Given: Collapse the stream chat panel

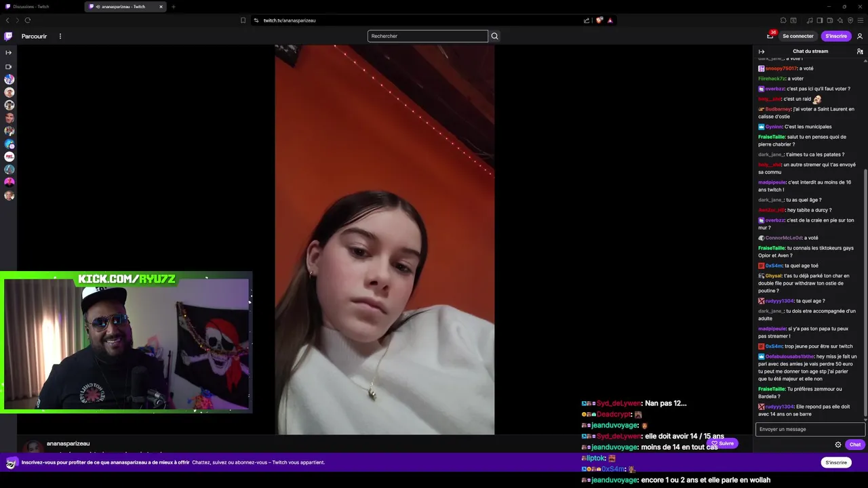Looking at the screenshot, I should click(x=762, y=52).
